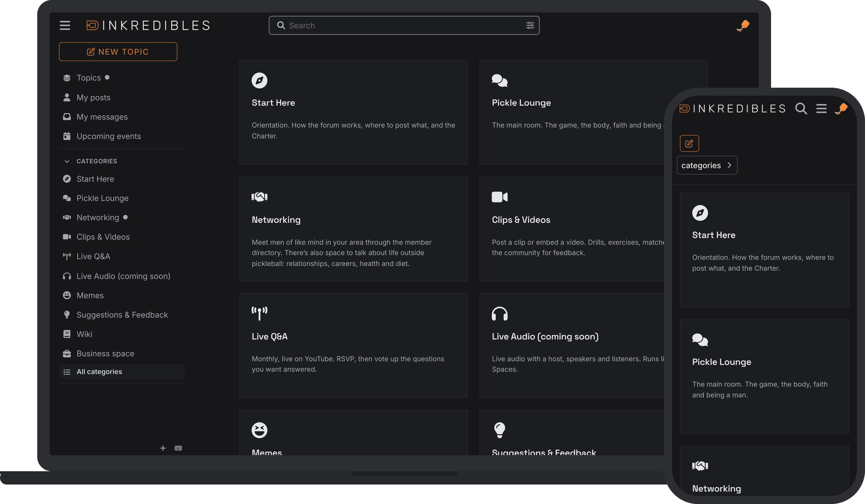Open Wiki category in sidebar

click(x=122, y=334)
